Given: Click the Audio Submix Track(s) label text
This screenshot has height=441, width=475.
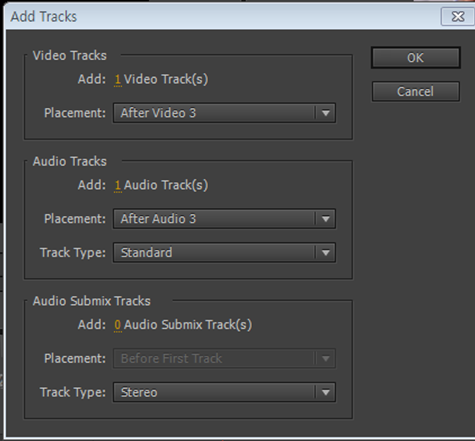Looking at the screenshot, I should click(x=188, y=325).
